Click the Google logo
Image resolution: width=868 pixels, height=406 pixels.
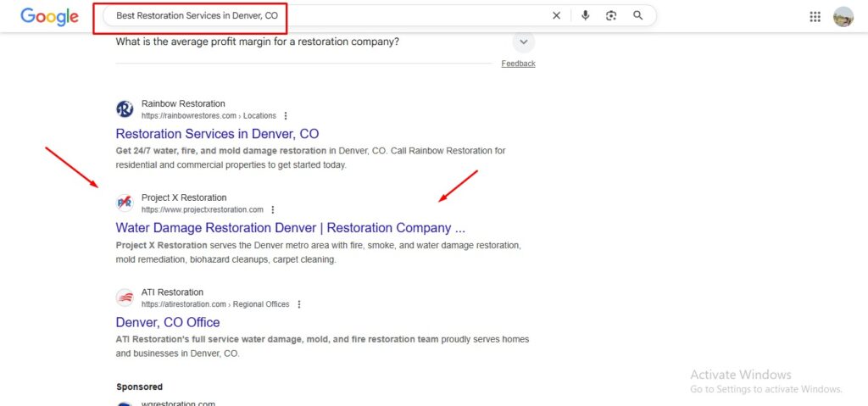(49, 17)
